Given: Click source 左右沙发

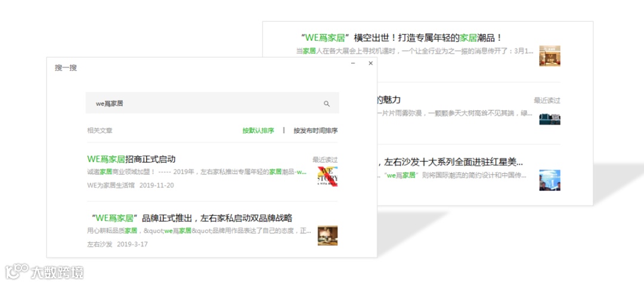Looking at the screenshot, I should point(100,244).
